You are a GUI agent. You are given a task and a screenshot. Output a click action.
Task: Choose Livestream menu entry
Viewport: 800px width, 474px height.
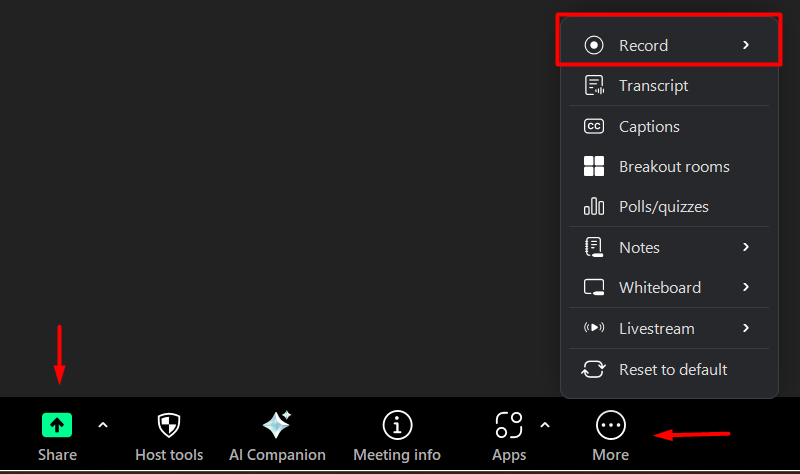pyautogui.click(x=669, y=328)
